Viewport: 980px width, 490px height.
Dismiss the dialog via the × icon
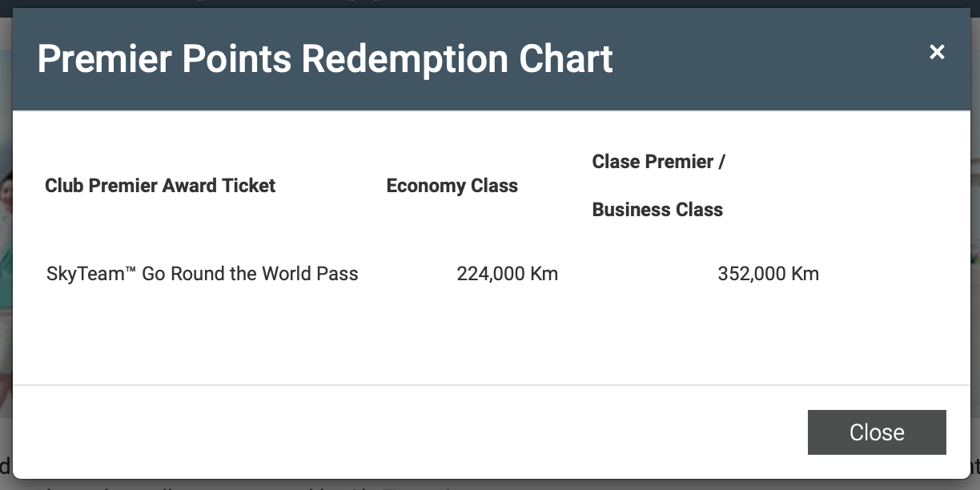pyautogui.click(x=937, y=51)
